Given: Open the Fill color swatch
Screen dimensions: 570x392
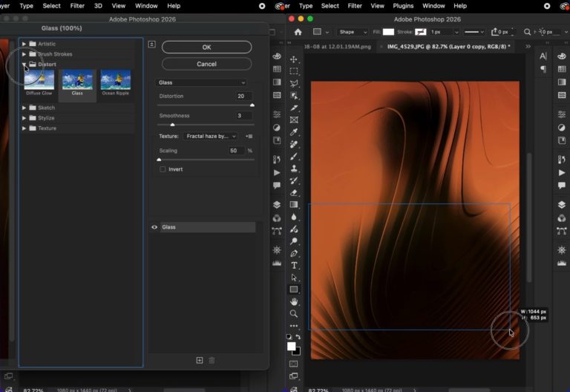Looking at the screenshot, I should point(388,32).
